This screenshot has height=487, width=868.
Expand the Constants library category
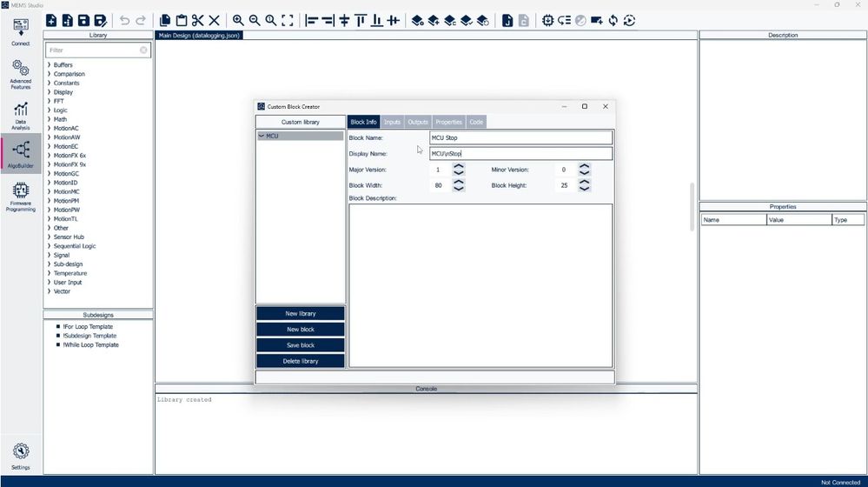tap(49, 83)
